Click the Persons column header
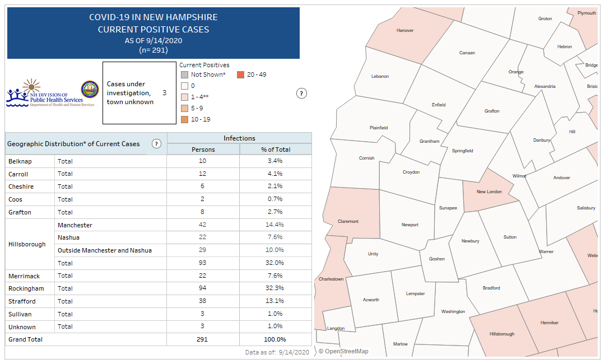The image size is (605, 364). 203,150
